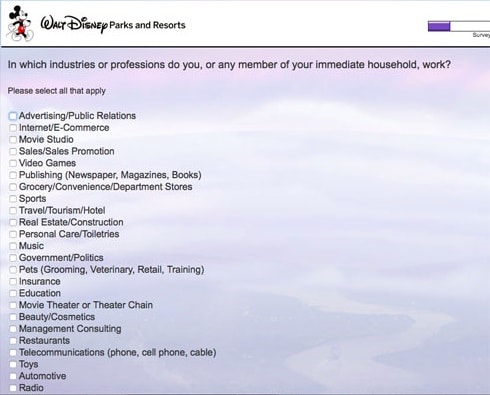Select Government/Politics checkbox
The image size is (490, 395).
tap(13, 258)
